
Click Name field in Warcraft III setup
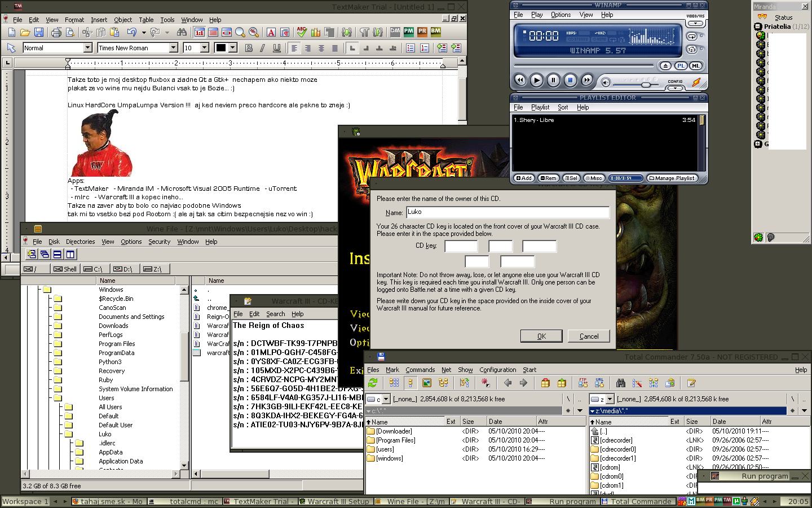[507, 212]
